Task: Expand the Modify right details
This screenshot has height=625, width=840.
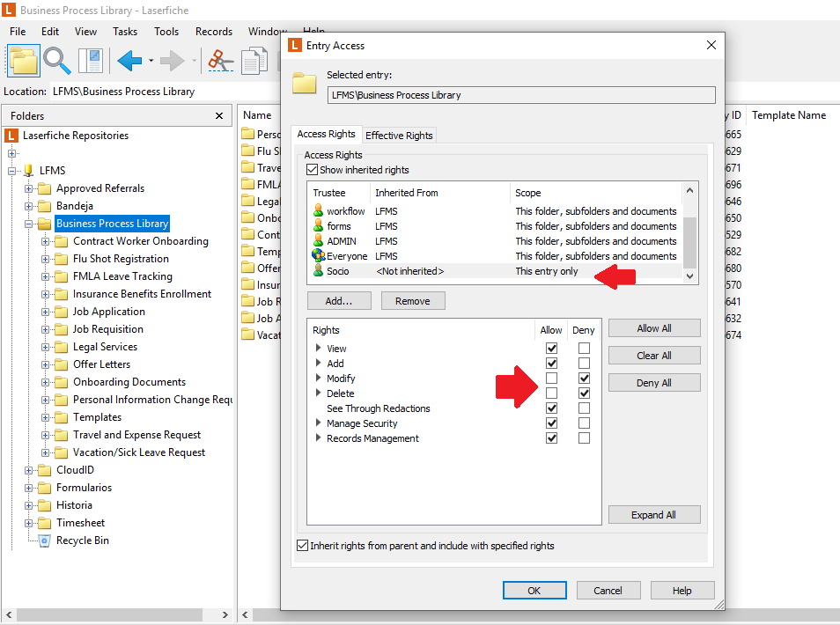Action: tap(318, 378)
